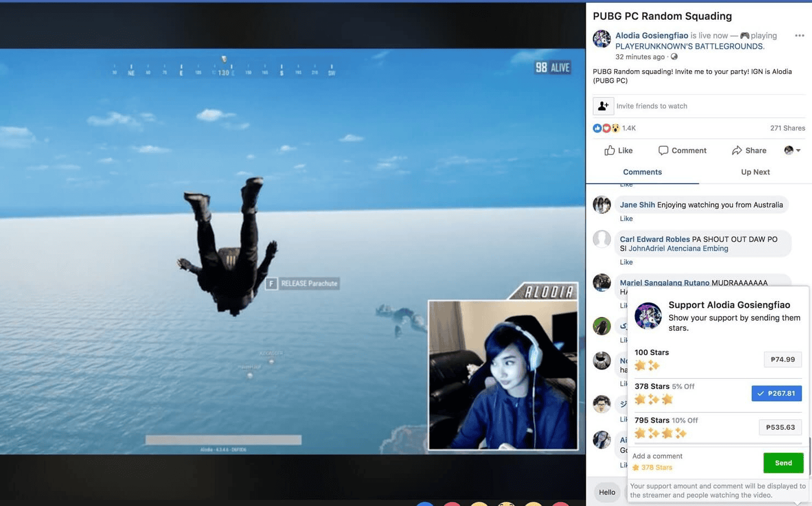
Task: Select the 795 Stars price ₱535.63
Action: (x=780, y=428)
